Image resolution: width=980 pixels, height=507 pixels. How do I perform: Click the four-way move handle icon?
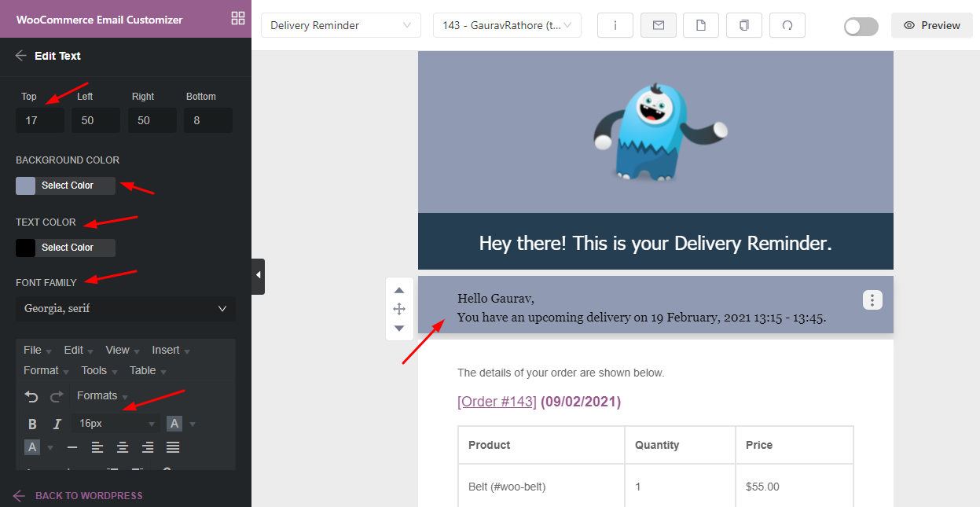coord(399,309)
